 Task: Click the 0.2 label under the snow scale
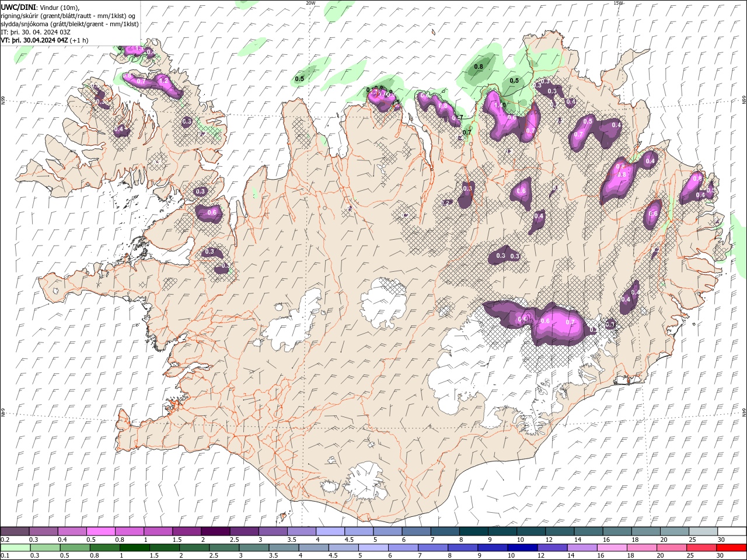pyautogui.click(x=5, y=540)
